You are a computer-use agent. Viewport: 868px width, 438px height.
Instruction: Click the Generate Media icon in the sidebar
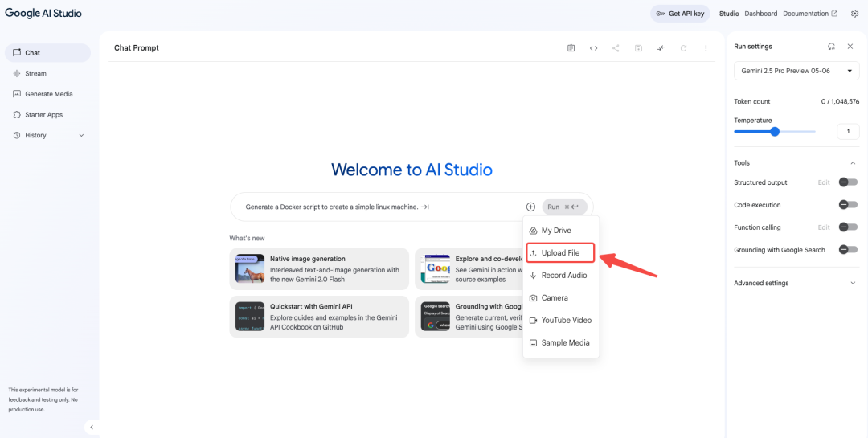[x=17, y=94]
